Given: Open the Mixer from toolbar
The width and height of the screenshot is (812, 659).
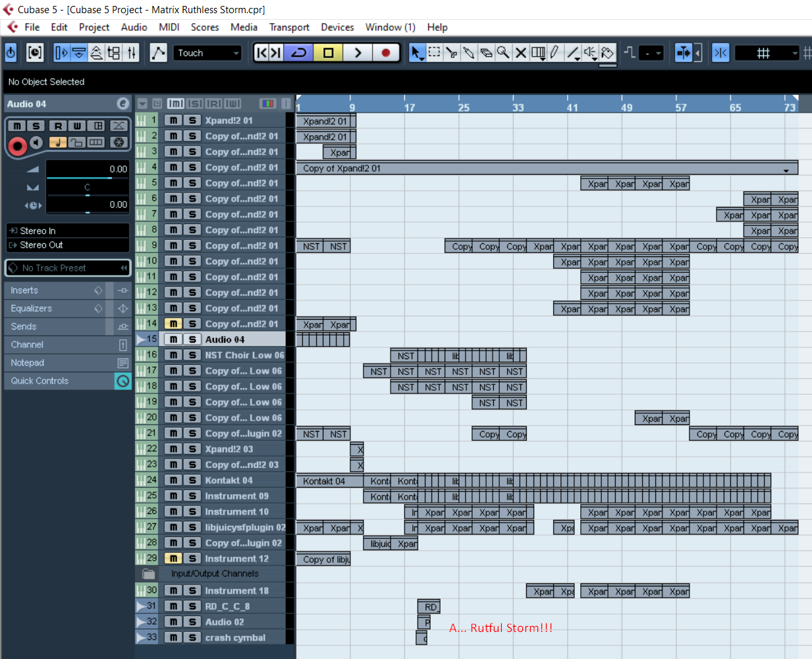Looking at the screenshot, I should pos(132,53).
